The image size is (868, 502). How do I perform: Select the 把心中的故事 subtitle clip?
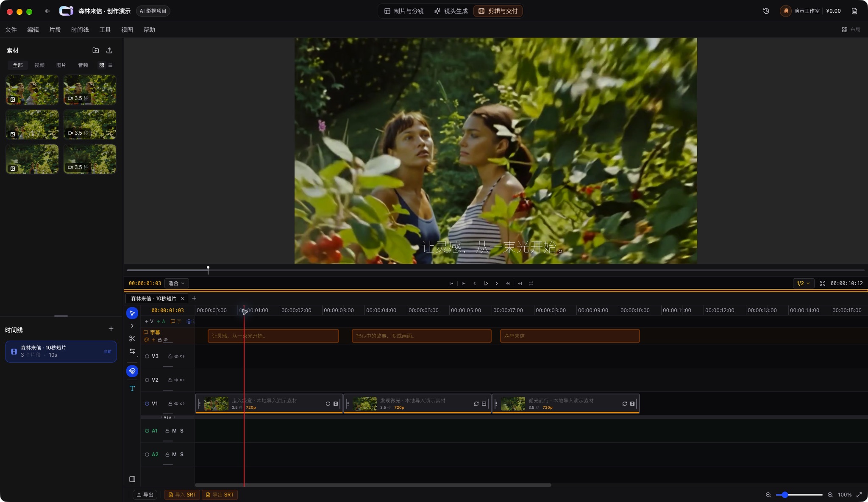(x=422, y=336)
